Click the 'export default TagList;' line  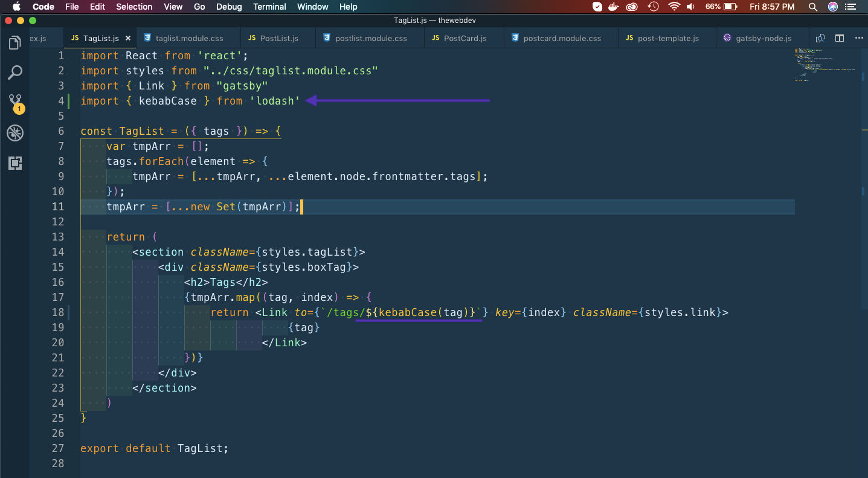click(155, 448)
